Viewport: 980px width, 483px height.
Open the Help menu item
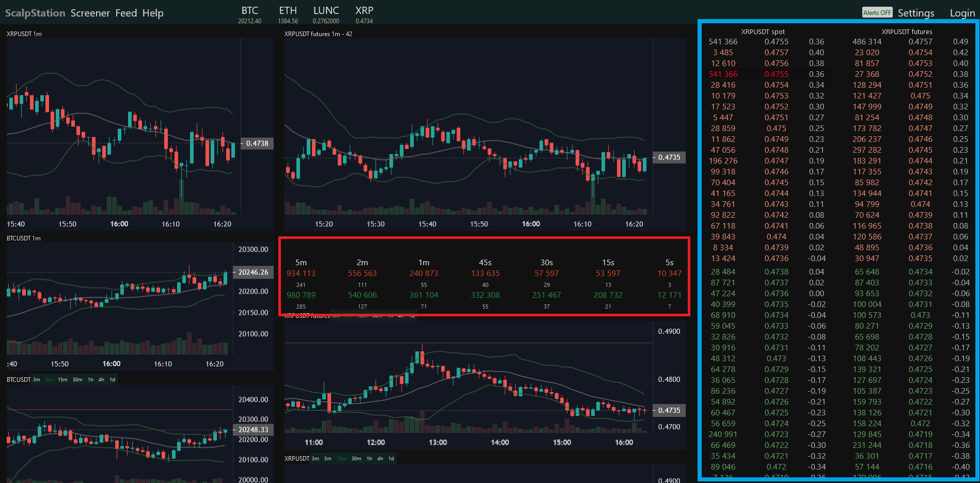153,13
